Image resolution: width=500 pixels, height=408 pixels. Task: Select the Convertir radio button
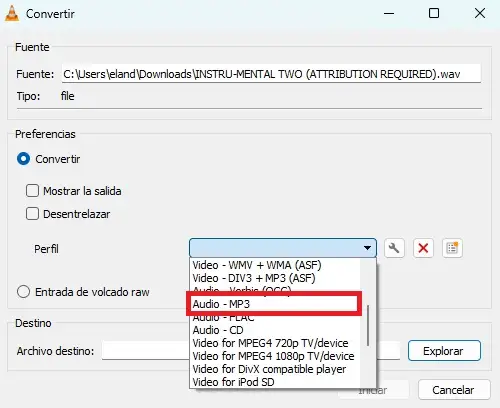(24, 159)
